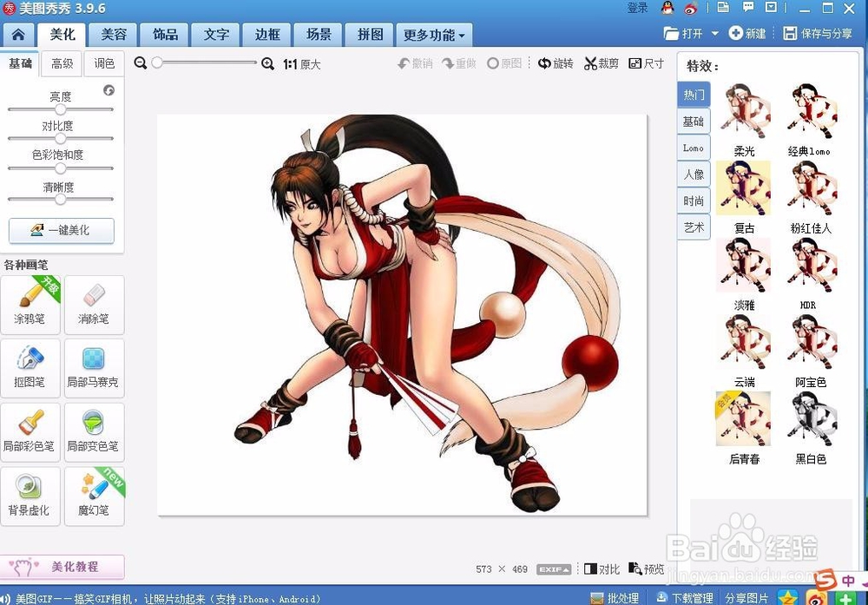Click the 旋转 rotate icon
Screen dimensions: 868x605
pos(556,63)
